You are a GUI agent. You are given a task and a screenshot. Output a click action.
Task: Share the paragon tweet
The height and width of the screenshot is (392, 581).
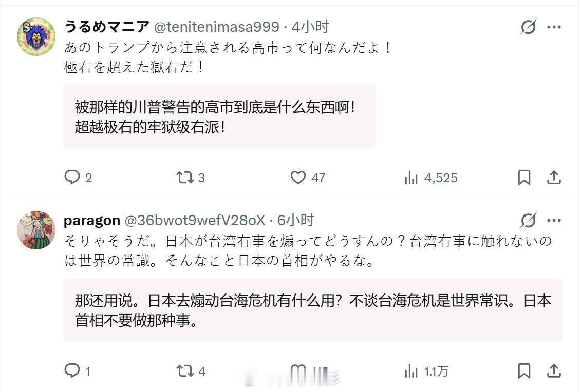pos(554,370)
